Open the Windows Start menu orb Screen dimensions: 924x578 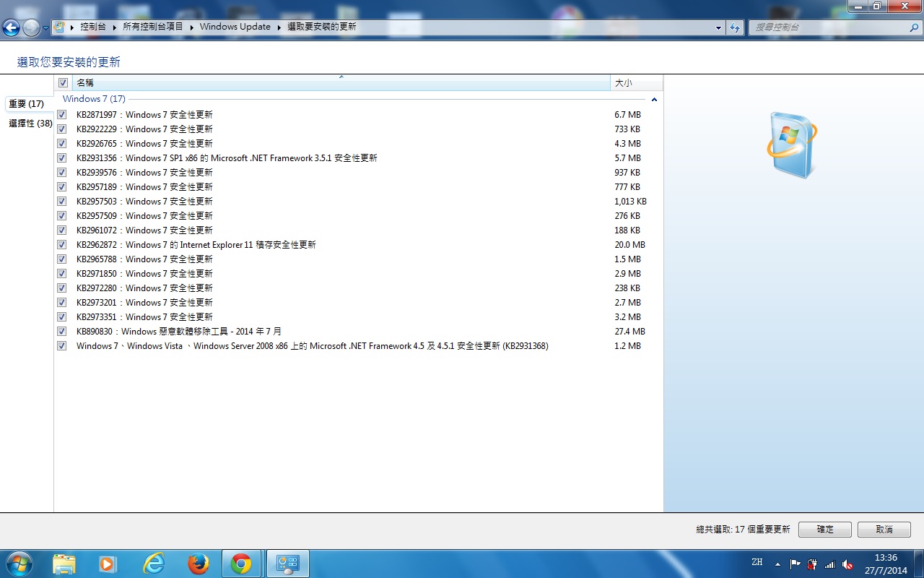click(18, 564)
